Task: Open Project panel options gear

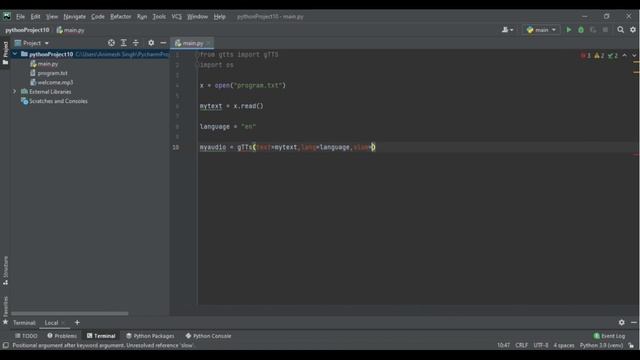Action: point(151,43)
